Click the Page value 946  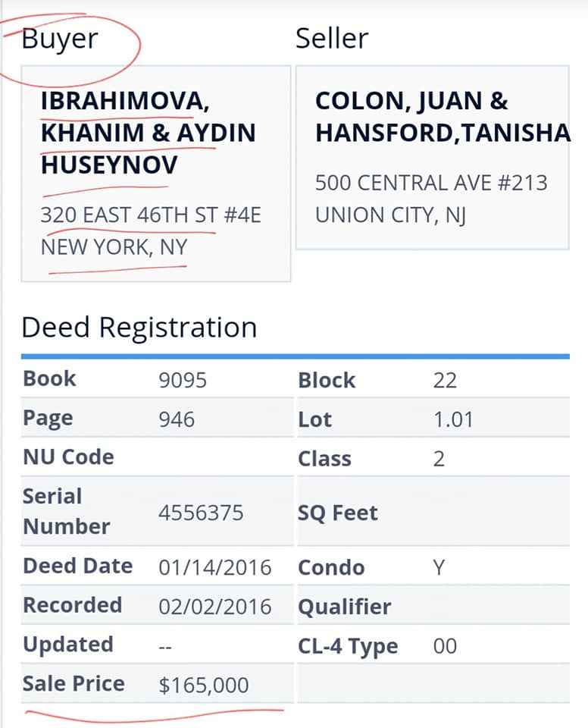pyautogui.click(x=177, y=419)
